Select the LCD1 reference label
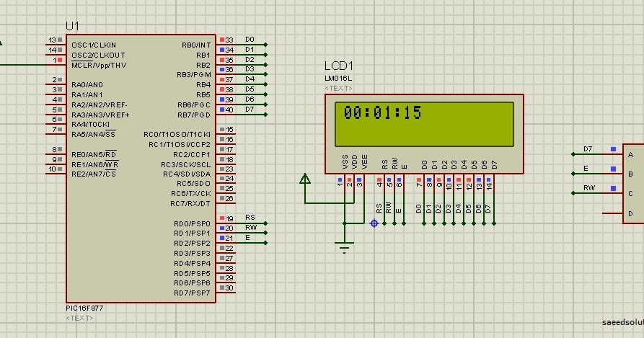644x338 pixels. click(339, 66)
